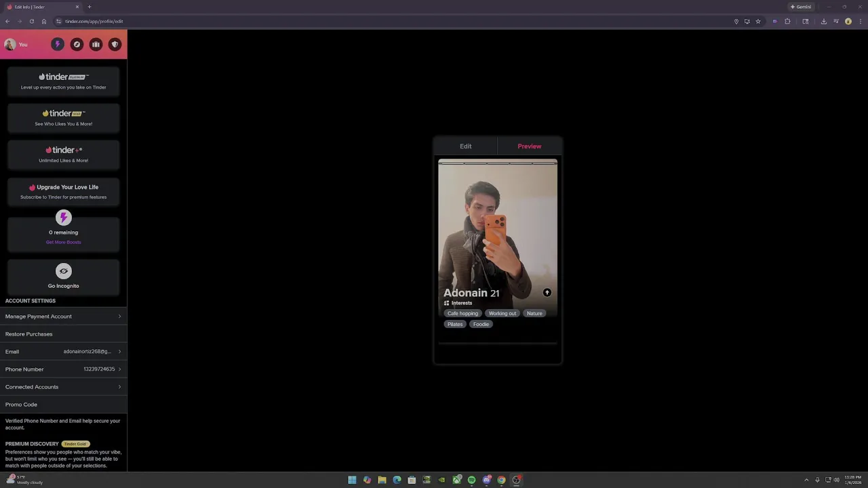Click install app icon in address bar
Image resolution: width=868 pixels, height=488 pixels.
(x=747, y=21)
